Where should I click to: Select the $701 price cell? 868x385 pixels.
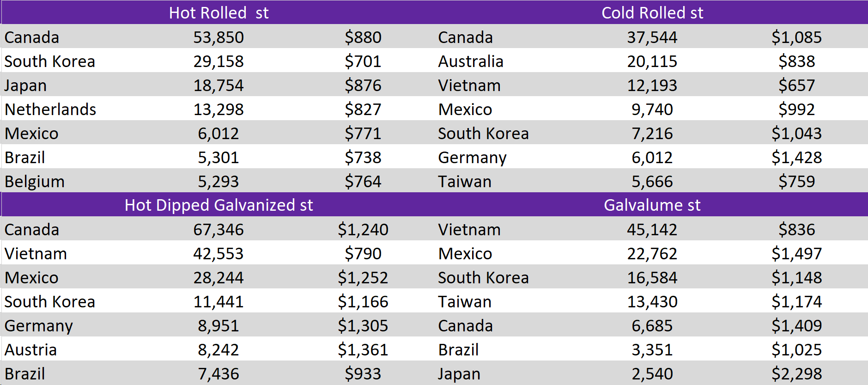(363, 61)
